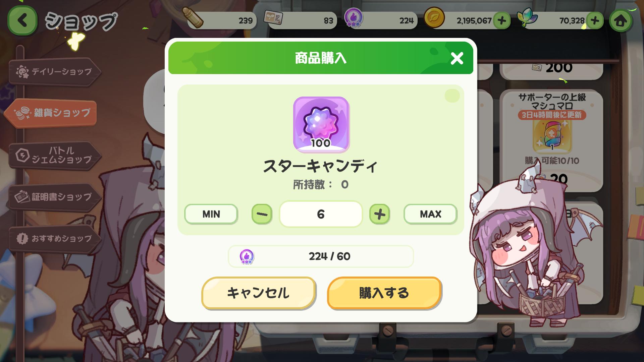Click the green back arrow button
Screen dimensions: 644x362
pyautogui.click(x=22, y=20)
